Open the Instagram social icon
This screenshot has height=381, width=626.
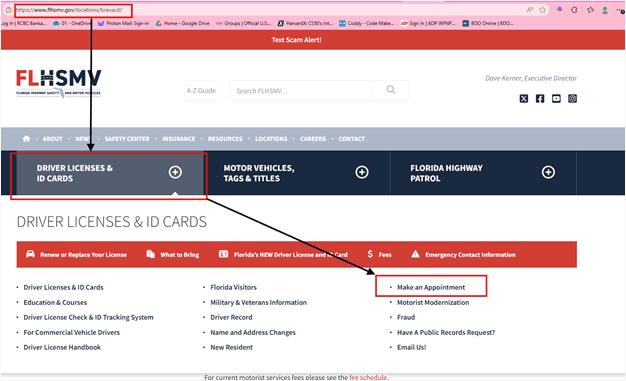coord(573,98)
